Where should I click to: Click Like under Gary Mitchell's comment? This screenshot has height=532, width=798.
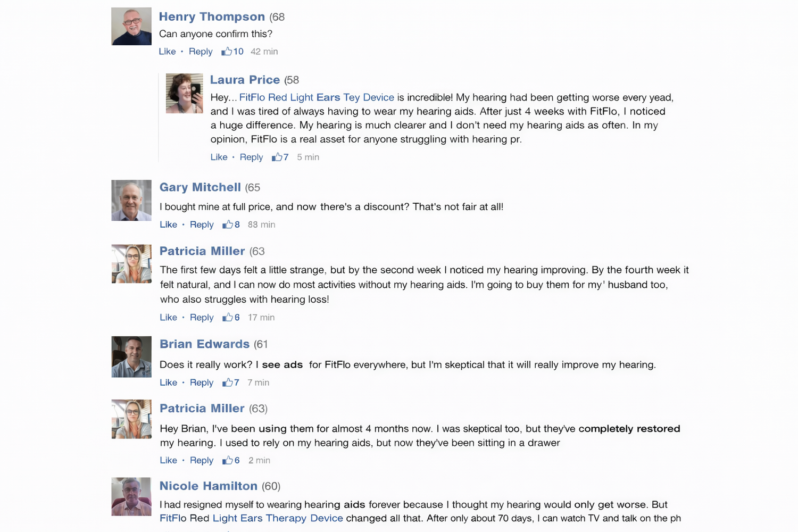(168, 225)
